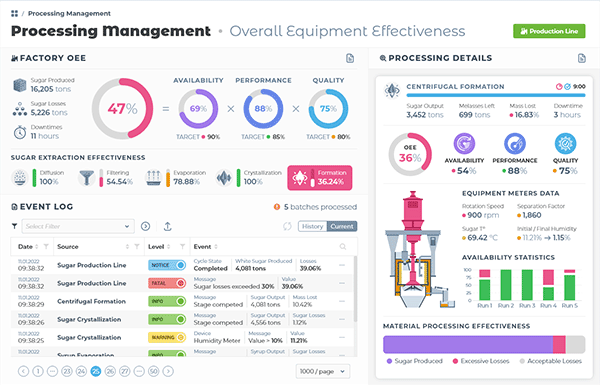Open the 1000 / page size dropdown

pos(323,371)
